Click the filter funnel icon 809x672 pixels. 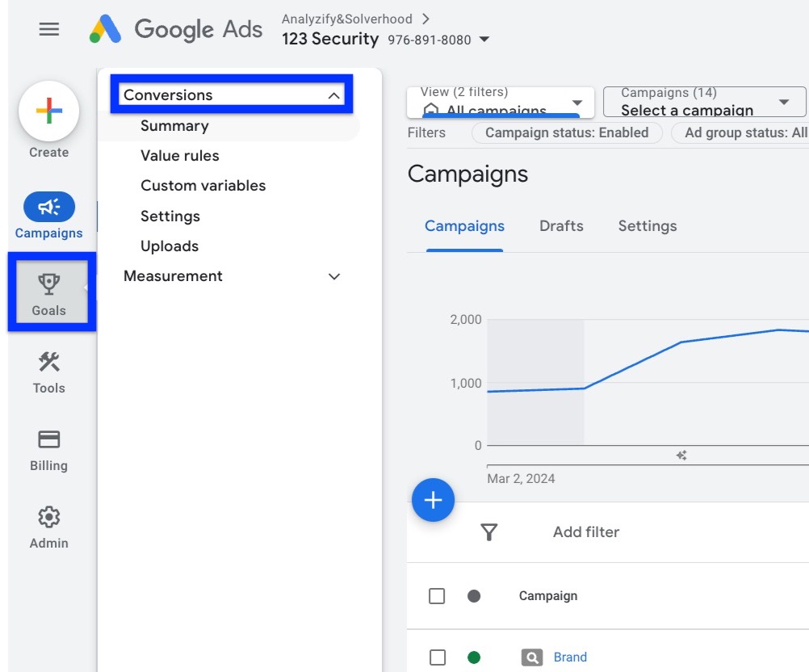click(x=488, y=532)
